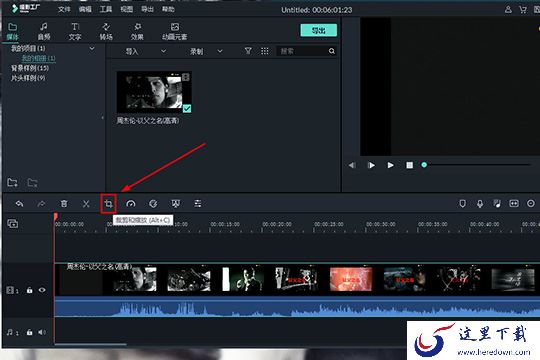Viewport: 540px width, 360px height.
Task: Click the Redo arrow in timeline toolbar
Action: click(41, 204)
